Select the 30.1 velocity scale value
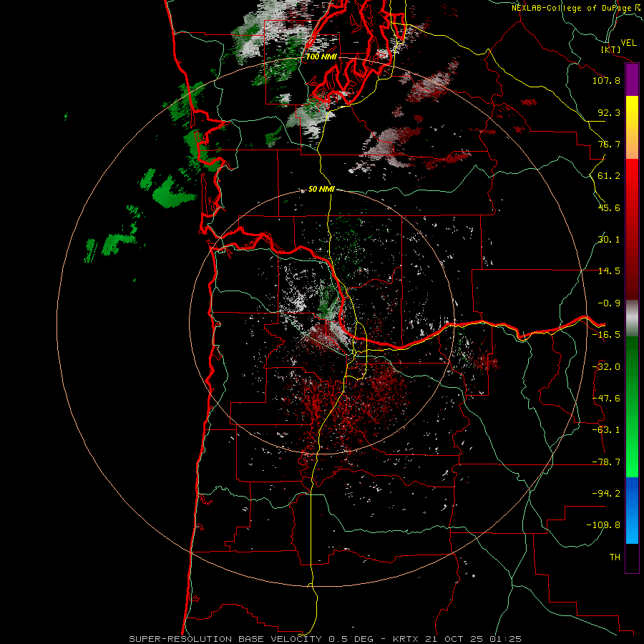Viewport: 644px width, 644px height. click(609, 240)
